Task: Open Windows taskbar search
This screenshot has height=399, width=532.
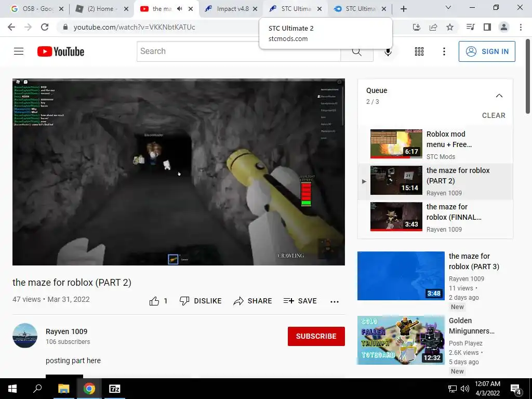Action: (x=37, y=389)
